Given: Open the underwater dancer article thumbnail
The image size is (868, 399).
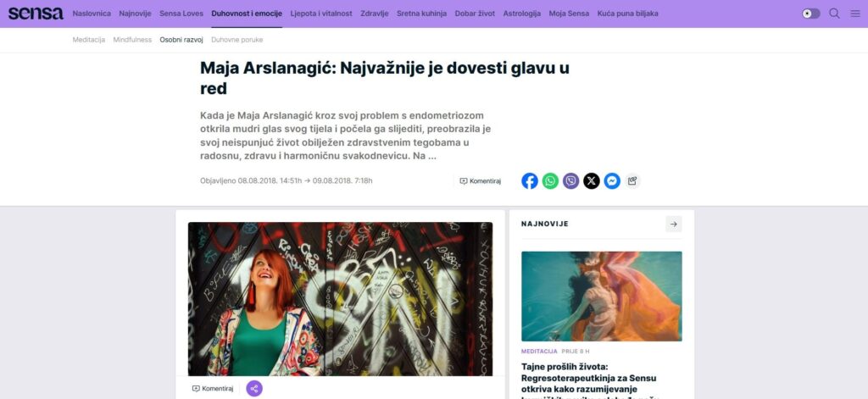Looking at the screenshot, I should (602, 296).
